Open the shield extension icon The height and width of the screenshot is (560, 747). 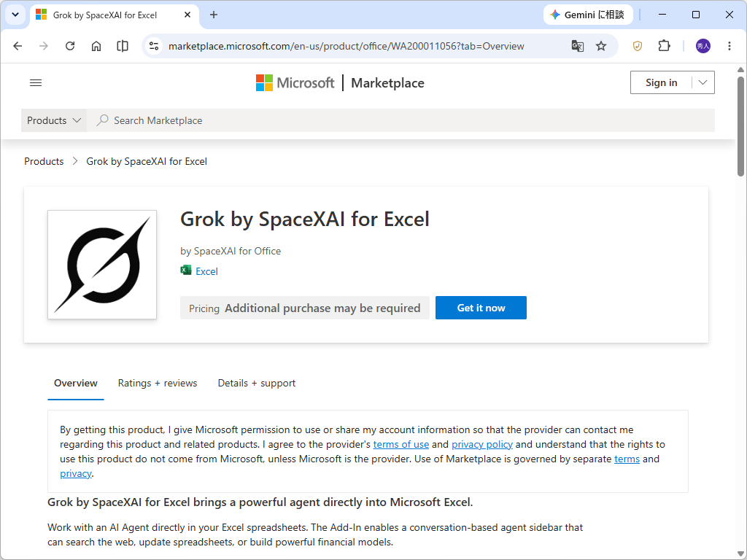tap(638, 46)
